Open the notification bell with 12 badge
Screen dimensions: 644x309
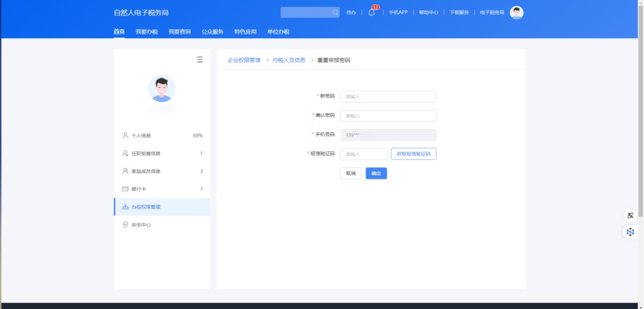point(371,13)
